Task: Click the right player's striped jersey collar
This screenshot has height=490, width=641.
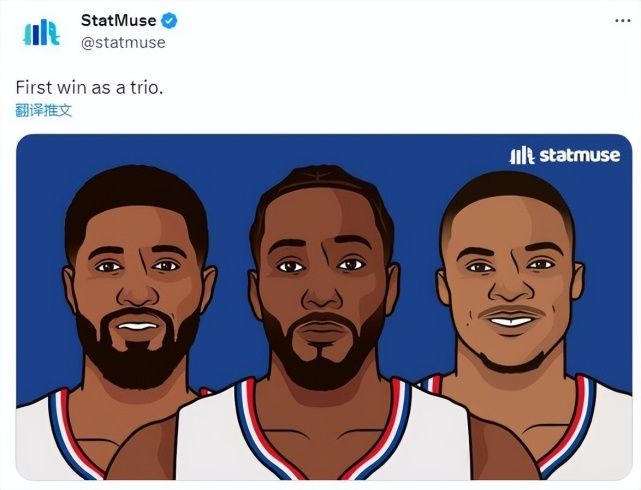Action: click(x=572, y=429)
